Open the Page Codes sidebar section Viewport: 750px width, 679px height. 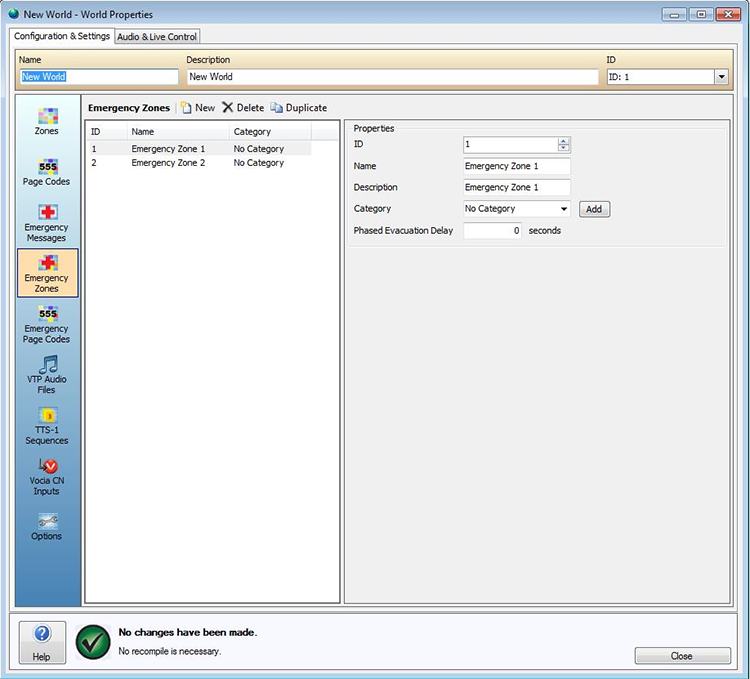[x=47, y=172]
